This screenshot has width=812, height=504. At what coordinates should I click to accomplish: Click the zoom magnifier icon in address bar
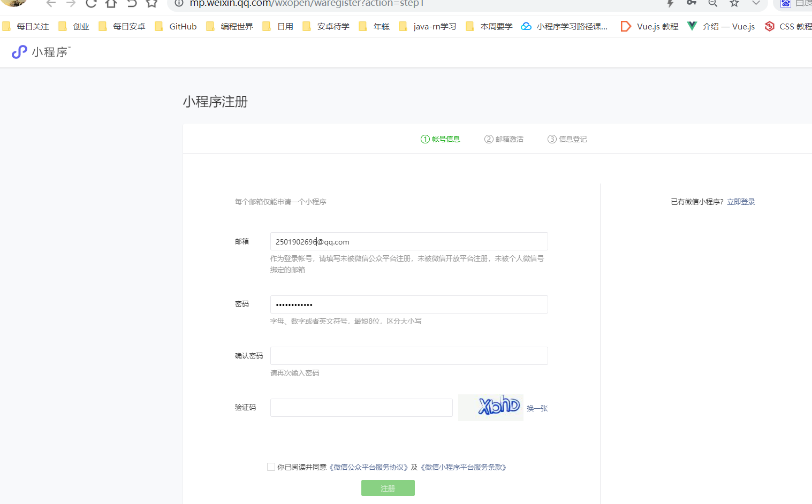coord(713,3)
